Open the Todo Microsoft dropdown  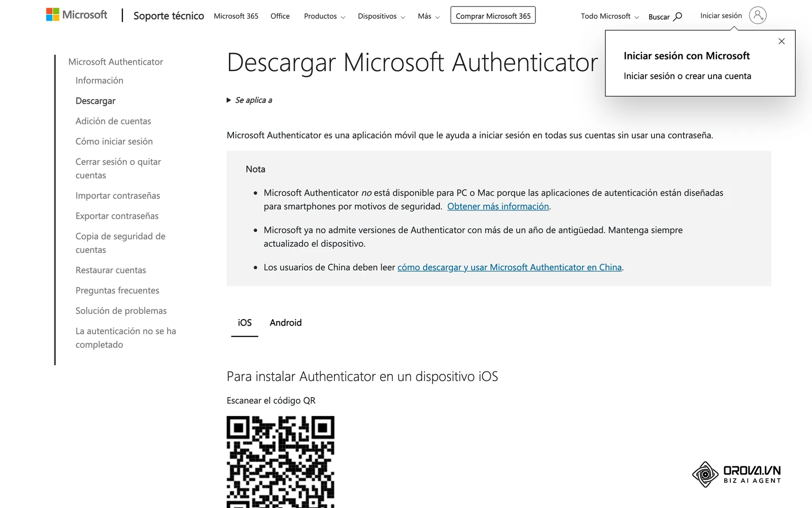(x=610, y=16)
